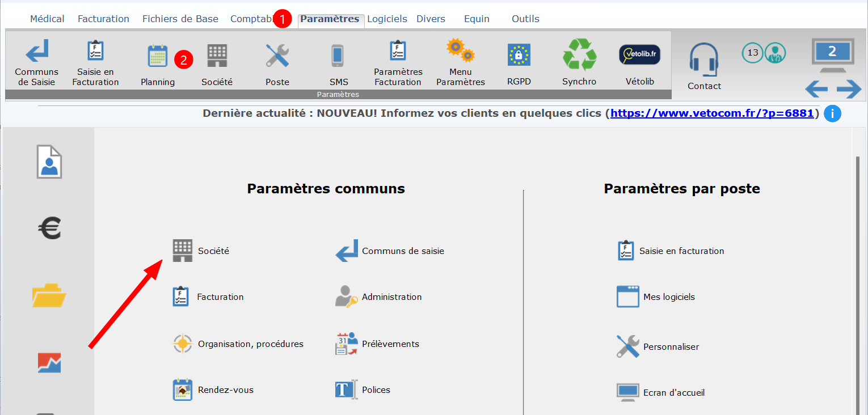
Task: Open Saisie en Facturation ribbon icon
Action: click(x=95, y=62)
